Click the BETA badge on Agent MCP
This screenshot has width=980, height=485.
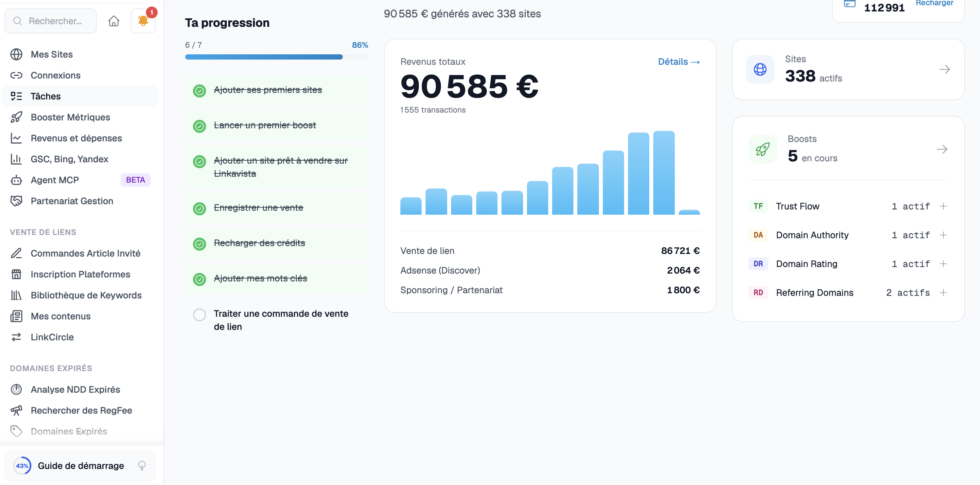[x=135, y=180]
